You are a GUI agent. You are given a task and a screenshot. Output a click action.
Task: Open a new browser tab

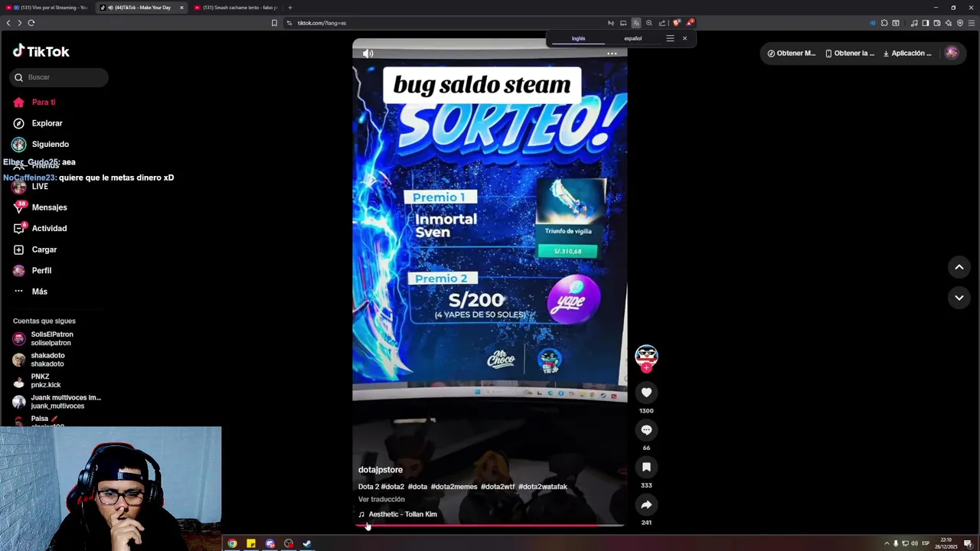tap(289, 8)
